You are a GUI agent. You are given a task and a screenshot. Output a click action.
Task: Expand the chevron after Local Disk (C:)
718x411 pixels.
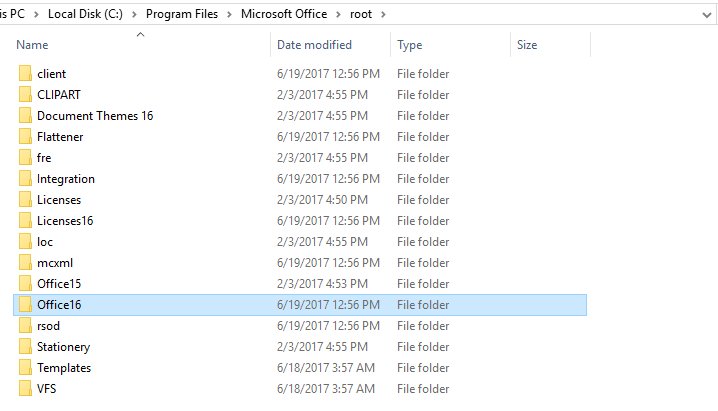[x=134, y=15]
